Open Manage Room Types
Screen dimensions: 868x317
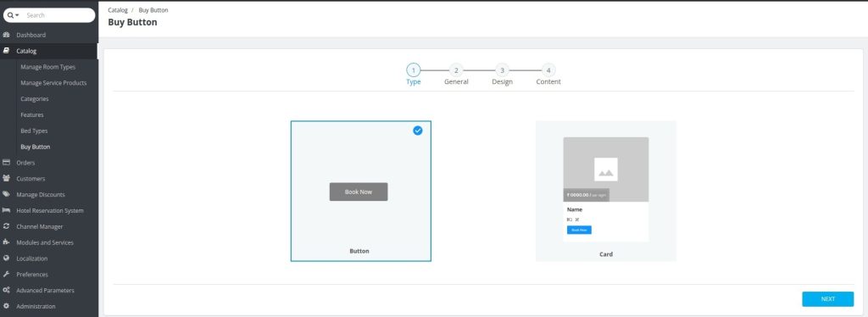click(x=47, y=67)
